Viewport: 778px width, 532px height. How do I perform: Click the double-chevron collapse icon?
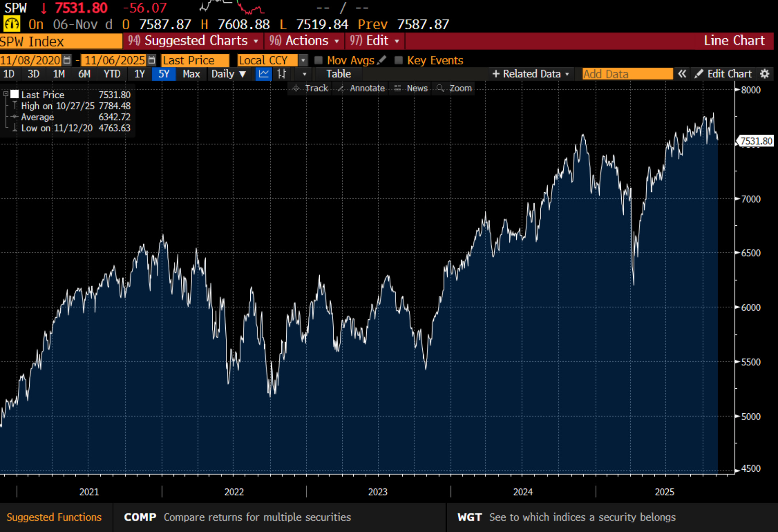click(x=682, y=74)
